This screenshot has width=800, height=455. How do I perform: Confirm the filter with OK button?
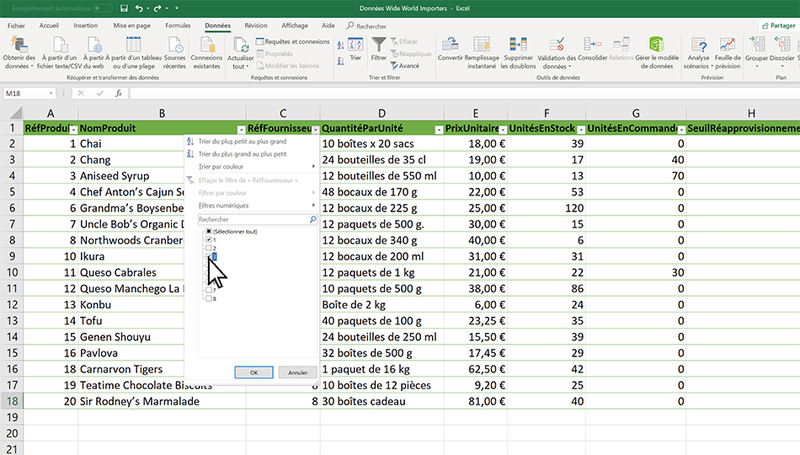coord(254,372)
